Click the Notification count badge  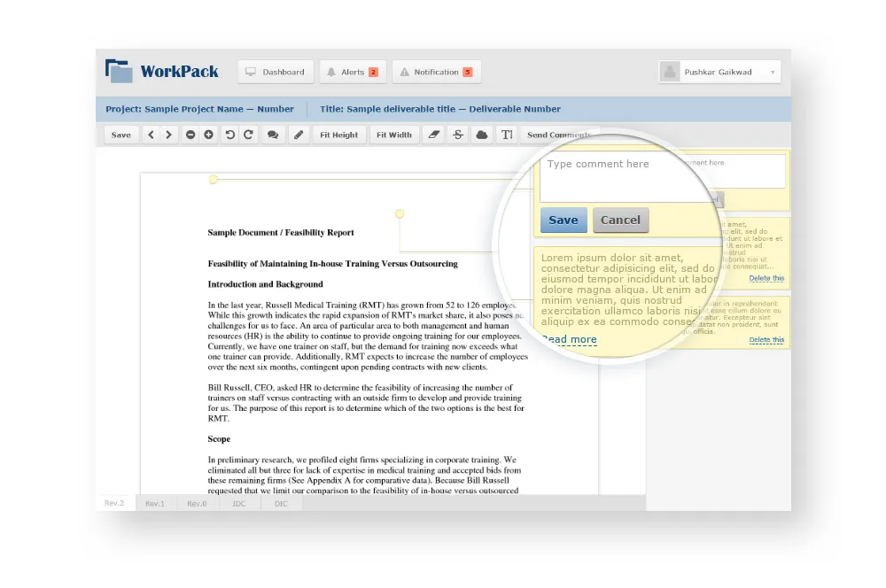(x=467, y=73)
